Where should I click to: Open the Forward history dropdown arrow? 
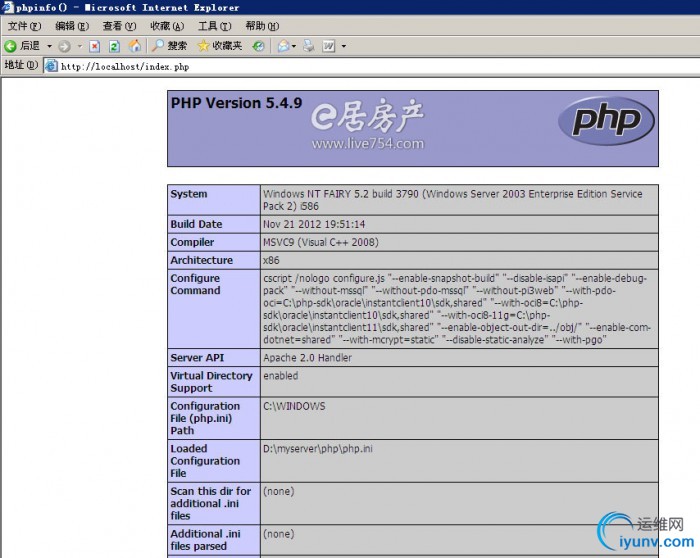(x=80, y=46)
